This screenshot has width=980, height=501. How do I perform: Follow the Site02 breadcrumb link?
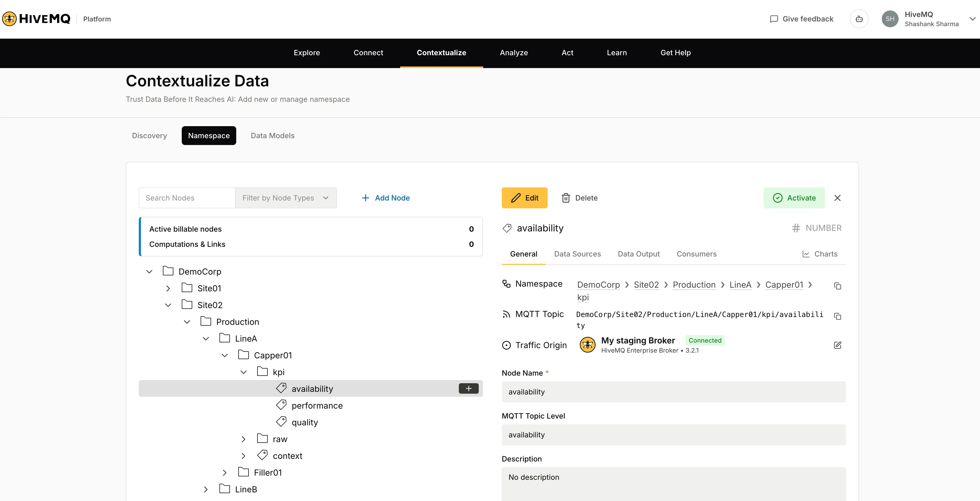646,285
